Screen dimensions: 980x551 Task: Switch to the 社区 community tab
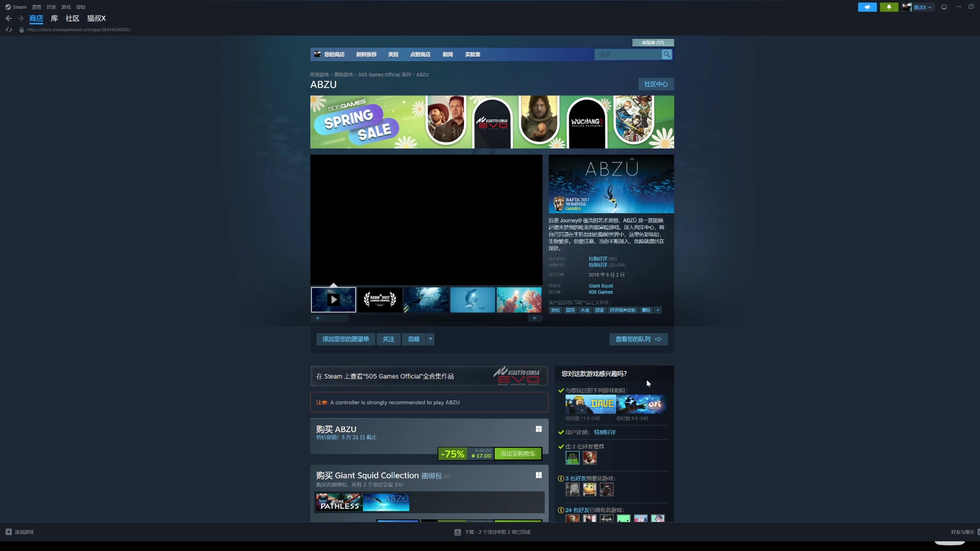(x=72, y=18)
